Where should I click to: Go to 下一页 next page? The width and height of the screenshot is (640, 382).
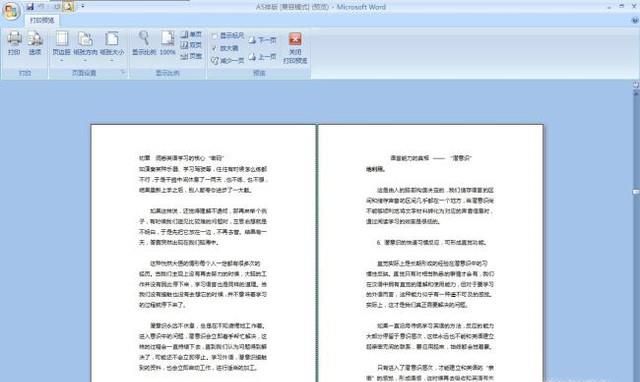(262, 40)
